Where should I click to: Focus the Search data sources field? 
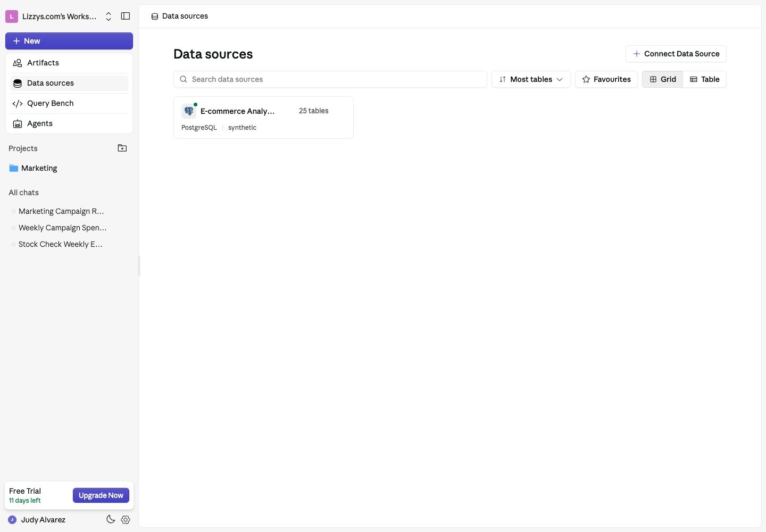[330, 79]
